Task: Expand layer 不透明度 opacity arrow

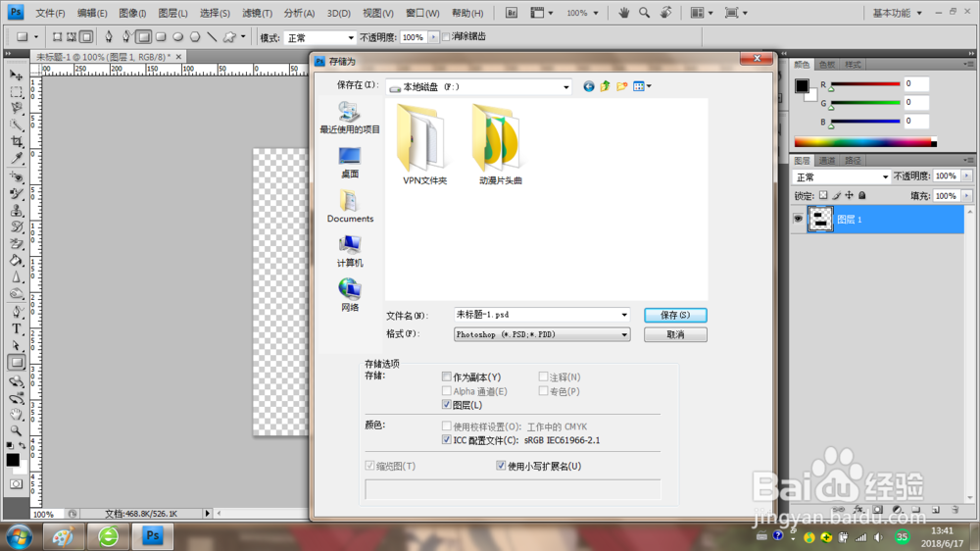Action: coord(966,176)
